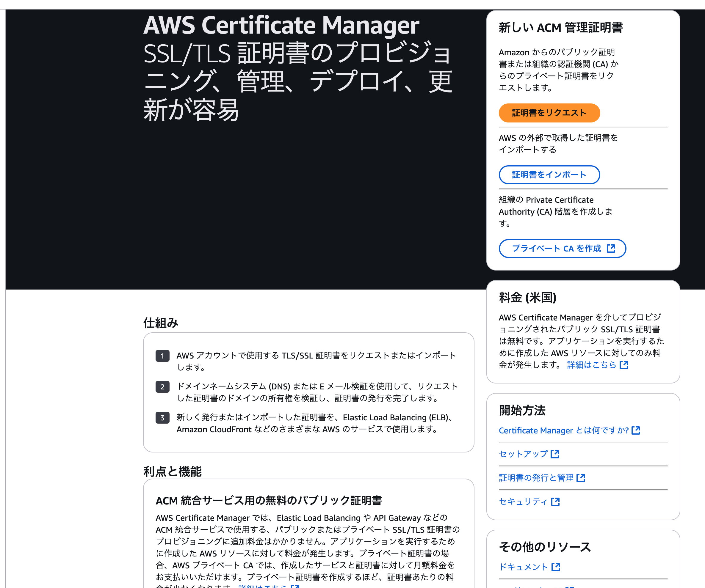Click ACM 統合サービス用の無料のパブリック証明書 heading
The height and width of the screenshot is (588, 705).
point(269,501)
